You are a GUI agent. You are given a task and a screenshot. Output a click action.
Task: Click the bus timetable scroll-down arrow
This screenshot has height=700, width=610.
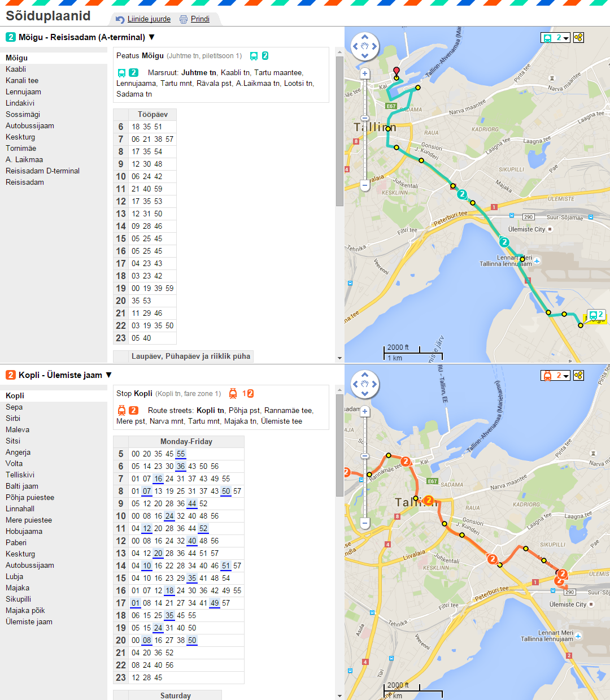click(x=339, y=358)
